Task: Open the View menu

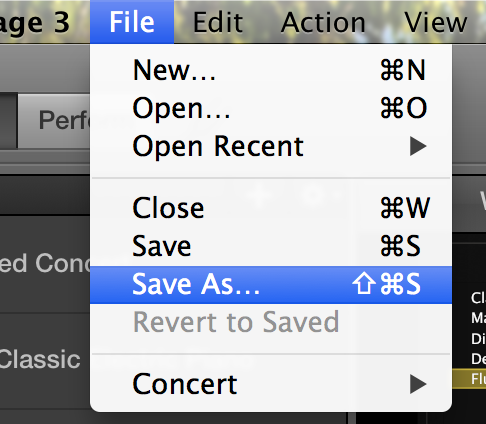Action: (435, 22)
